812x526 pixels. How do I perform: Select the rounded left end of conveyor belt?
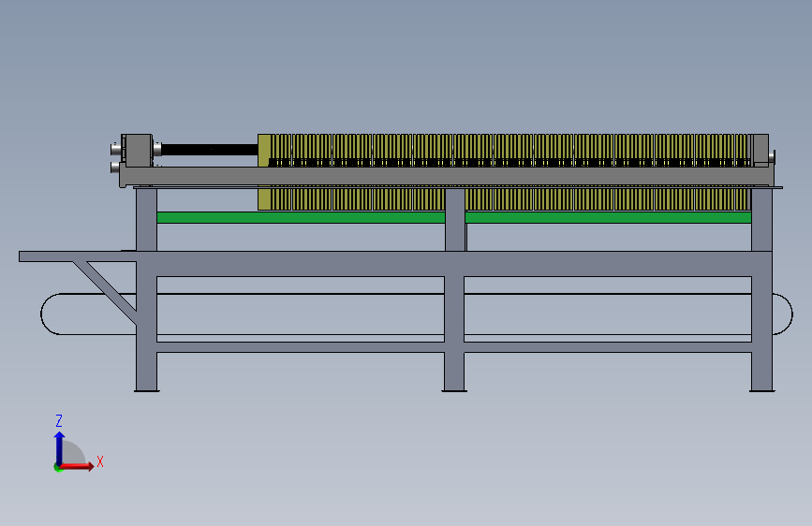(x=51, y=314)
